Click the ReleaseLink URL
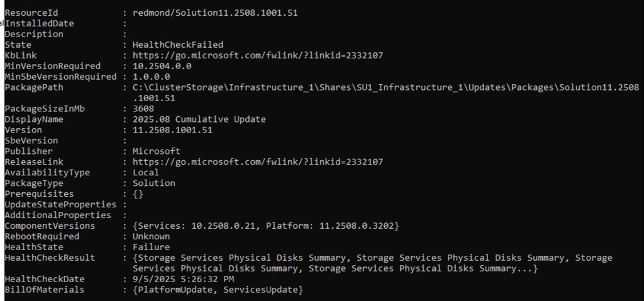The height and width of the screenshot is (301, 644). tap(257, 161)
